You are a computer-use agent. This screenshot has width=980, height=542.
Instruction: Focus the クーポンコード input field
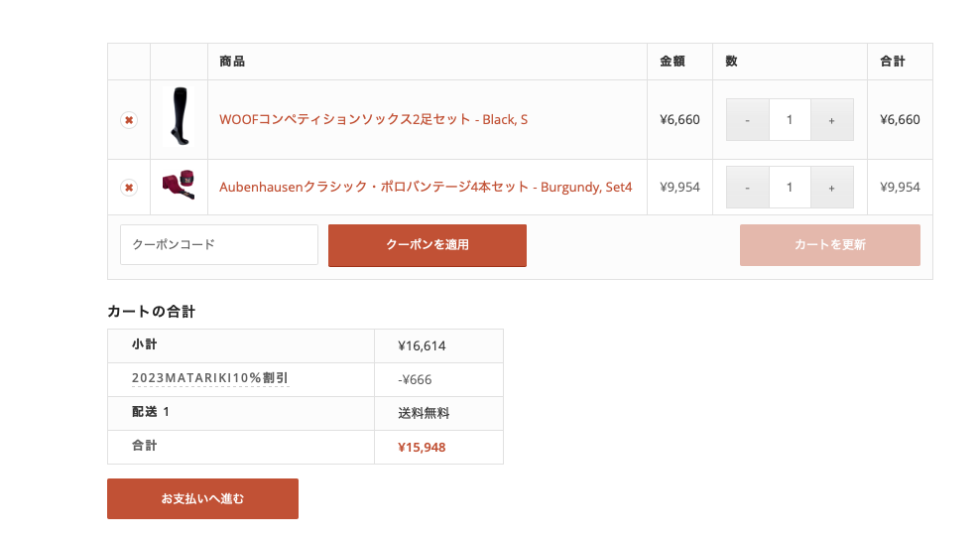pyautogui.click(x=218, y=244)
